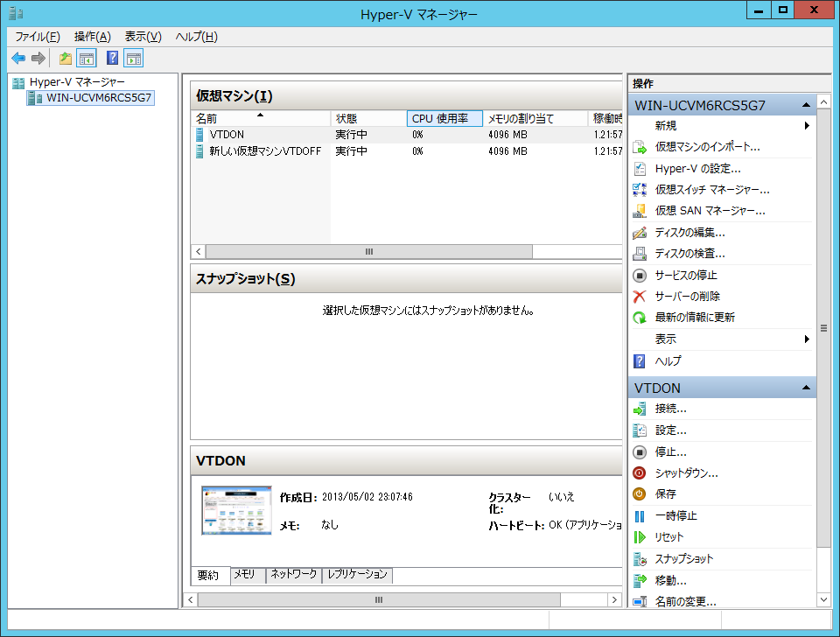Click the 停止 turn off icon
The height and width of the screenshot is (637, 840).
click(640, 452)
